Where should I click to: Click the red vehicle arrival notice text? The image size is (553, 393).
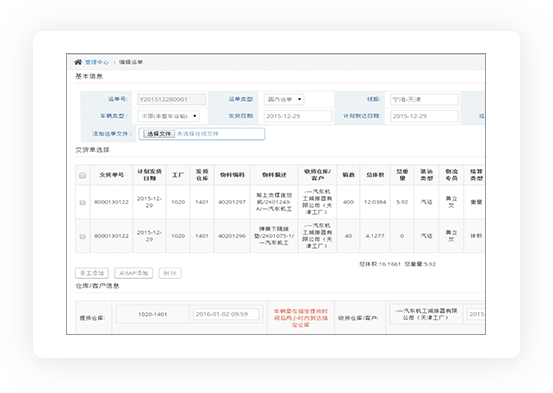pos(300,318)
